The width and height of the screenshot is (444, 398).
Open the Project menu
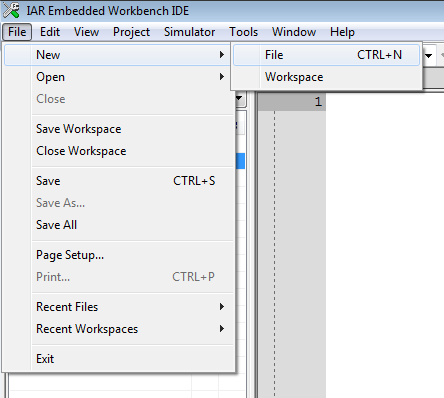pyautogui.click(x=131, y=32)
